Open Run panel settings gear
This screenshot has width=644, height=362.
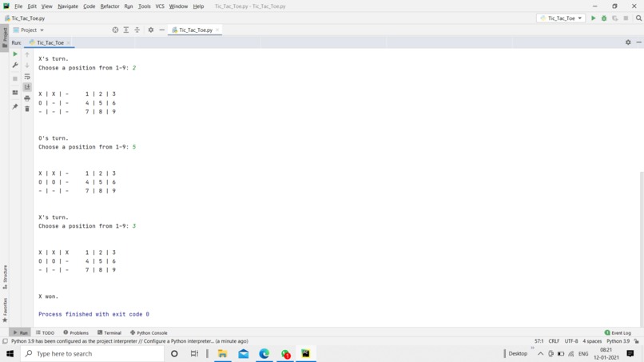point(628,42)
